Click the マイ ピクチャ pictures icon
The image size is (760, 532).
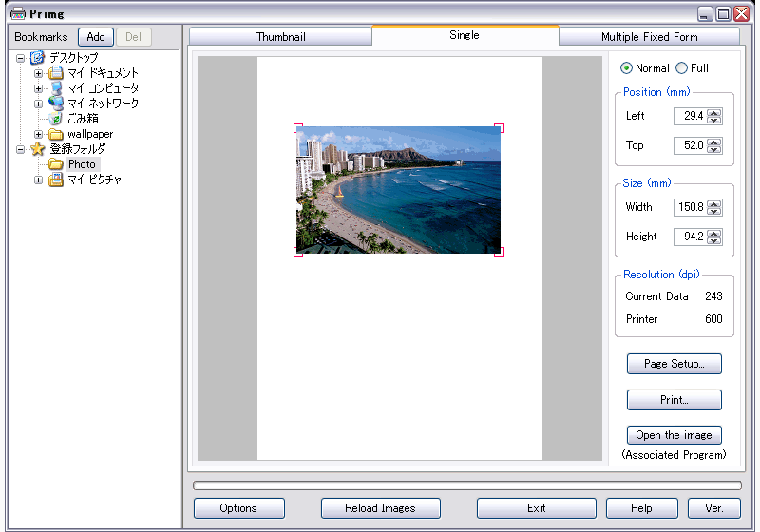pos(56,180)
